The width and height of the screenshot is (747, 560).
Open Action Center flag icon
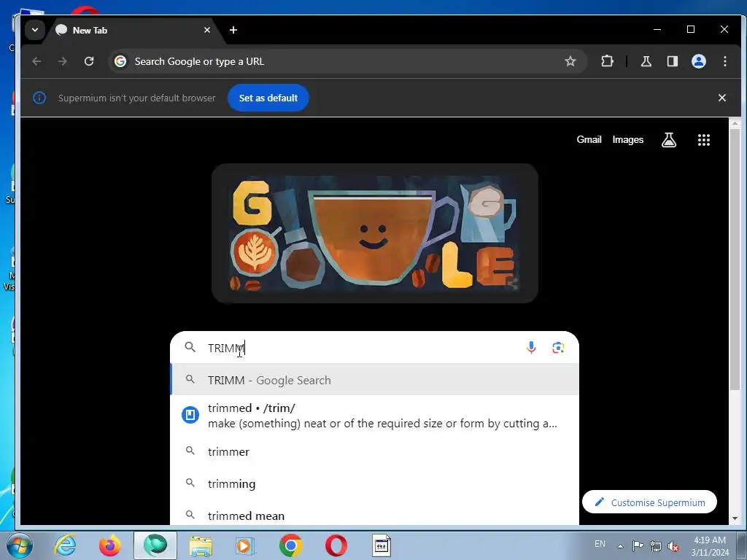pyautogui.click(x=638, y=545)
